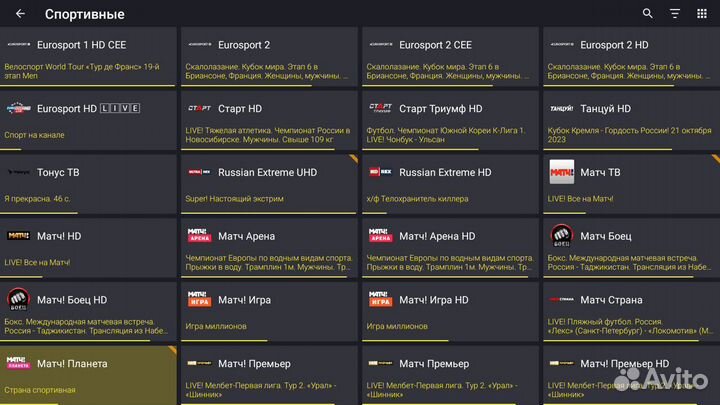Select the Матч ТВ channel title
Viewport: 720px width, 405px height.
[600, 172]
